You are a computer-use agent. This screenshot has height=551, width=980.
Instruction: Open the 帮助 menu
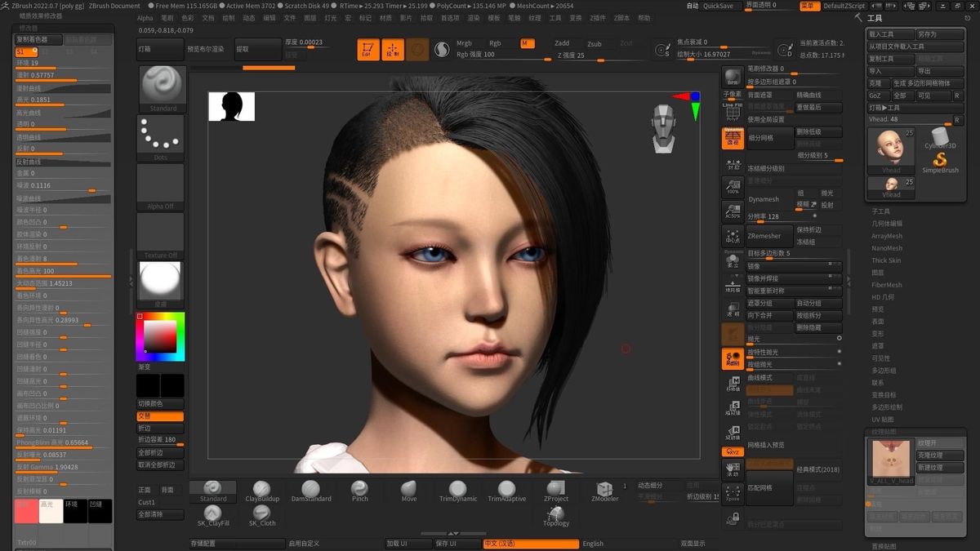point(644,17)
